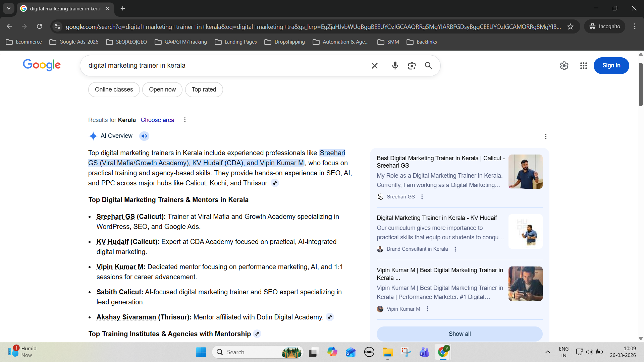Open Copilot from the taskbar
Screen dimensions: 644x362
[x=332, y=352]
